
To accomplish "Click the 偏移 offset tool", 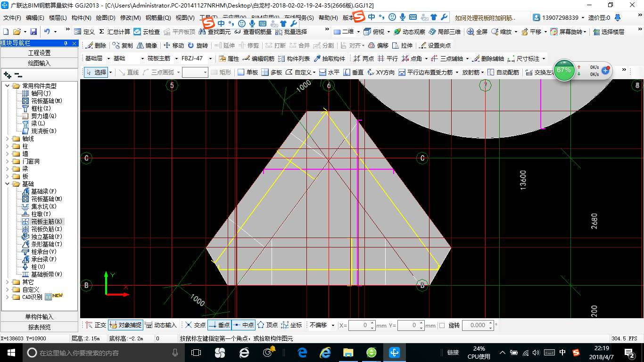I will click(x=378, y=46).
